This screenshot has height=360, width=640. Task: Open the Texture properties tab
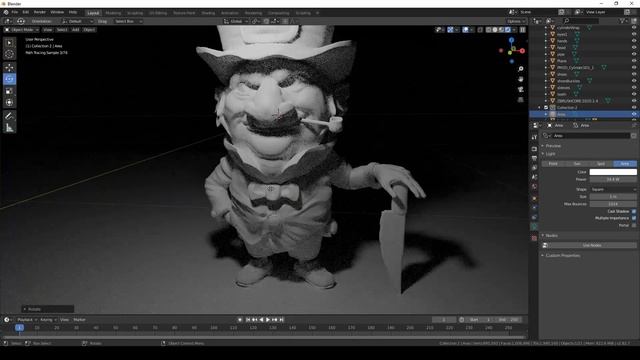(534, 238)
